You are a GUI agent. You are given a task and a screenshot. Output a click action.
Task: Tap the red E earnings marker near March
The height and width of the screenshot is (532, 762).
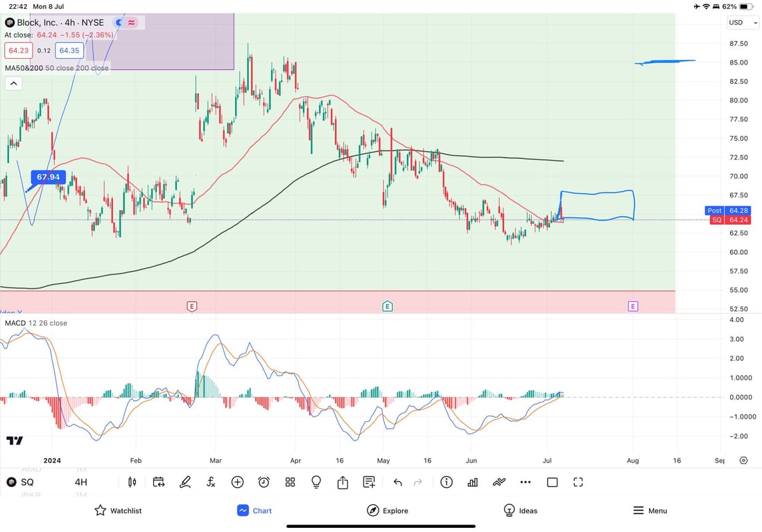[x=192, y=306]
